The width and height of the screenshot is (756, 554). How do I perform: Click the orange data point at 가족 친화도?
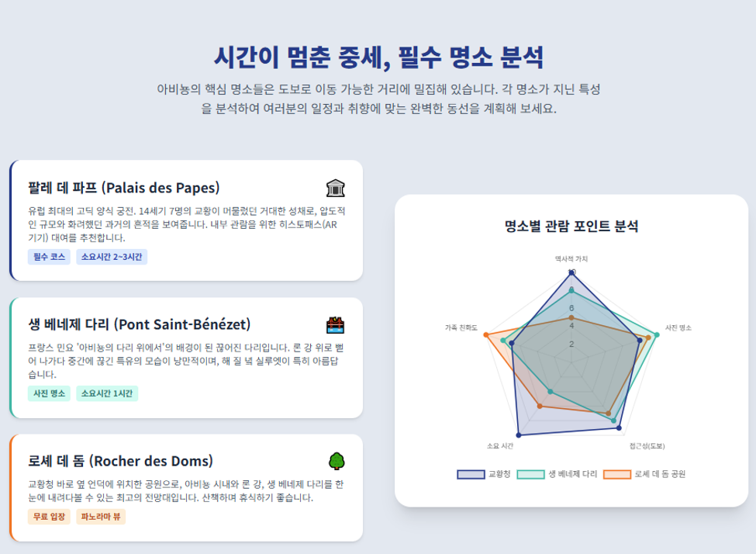coord(486,334)
